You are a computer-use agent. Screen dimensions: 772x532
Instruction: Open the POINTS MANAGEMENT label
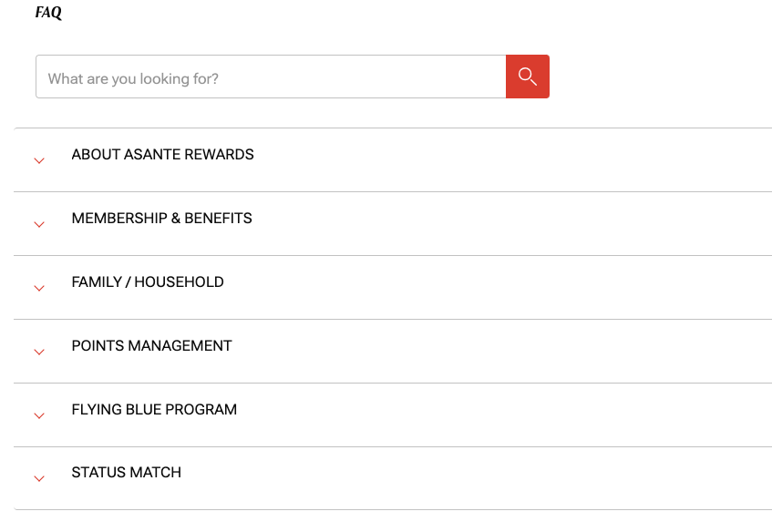tap(151, 346)
